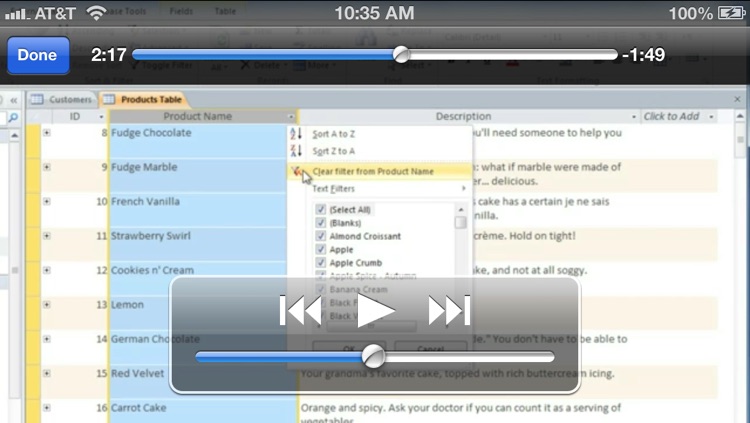Click Clear filter from Product Name
Screen dimensions: 750x423
[380, 171]
